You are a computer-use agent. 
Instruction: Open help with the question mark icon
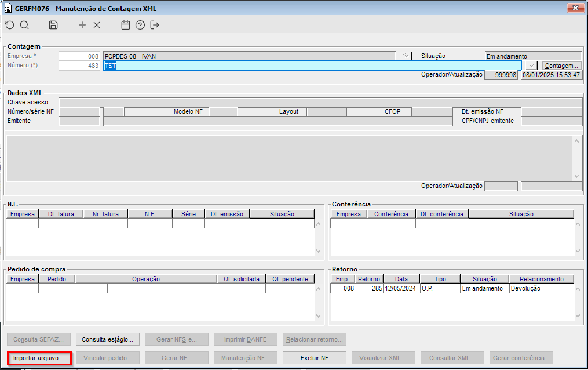[x=140, y=25]
